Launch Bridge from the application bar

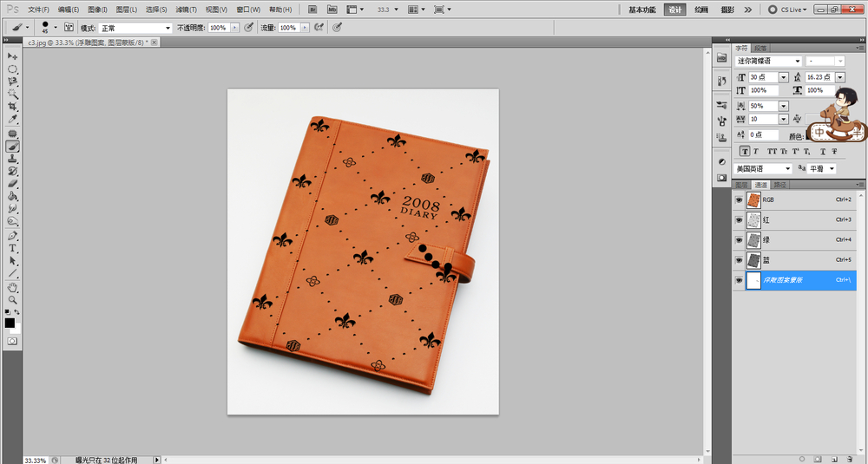pyautogui.click(x=312, y=10)
